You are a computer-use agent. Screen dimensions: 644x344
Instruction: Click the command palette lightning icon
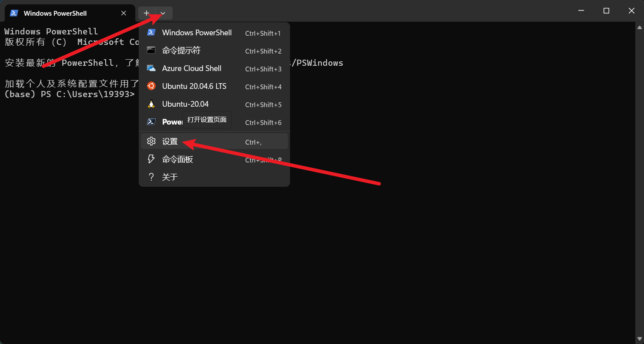(151, 159)
